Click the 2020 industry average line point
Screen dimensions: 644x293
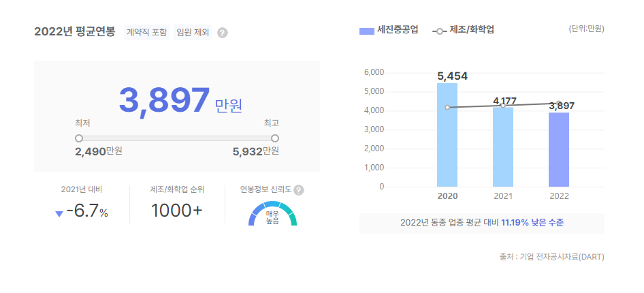(x=447, y=108)
